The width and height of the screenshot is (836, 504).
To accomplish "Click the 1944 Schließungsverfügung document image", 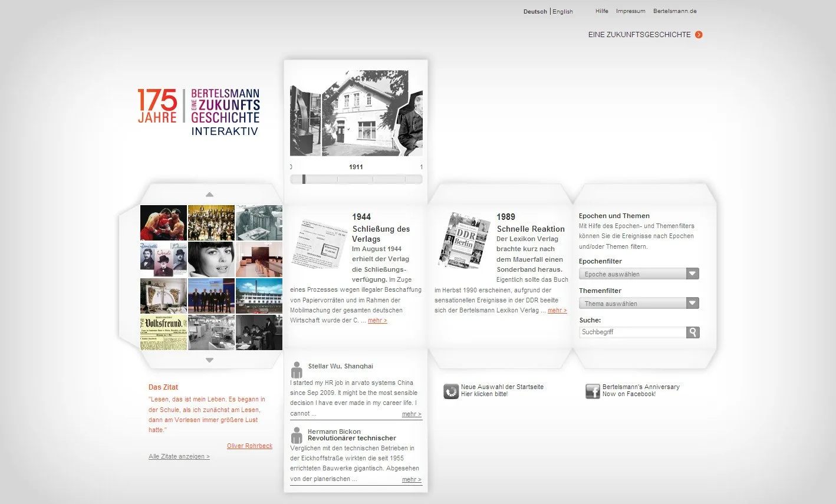I will pos(319,243).
